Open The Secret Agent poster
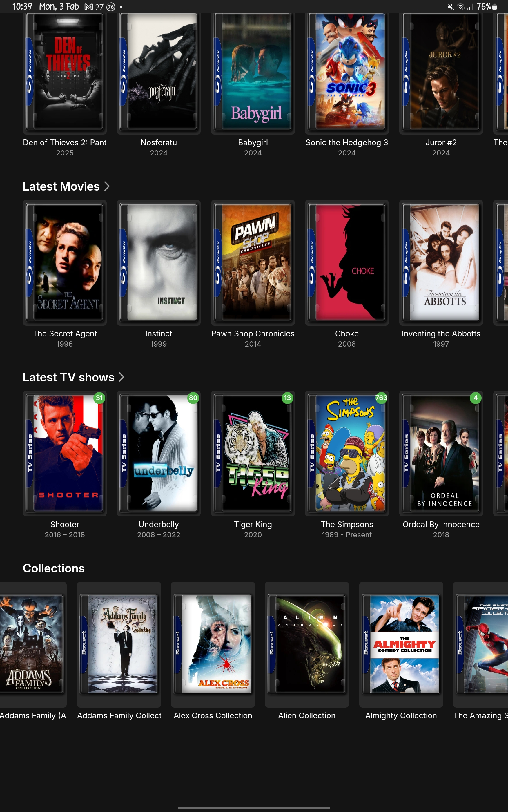 coord(65,263)
